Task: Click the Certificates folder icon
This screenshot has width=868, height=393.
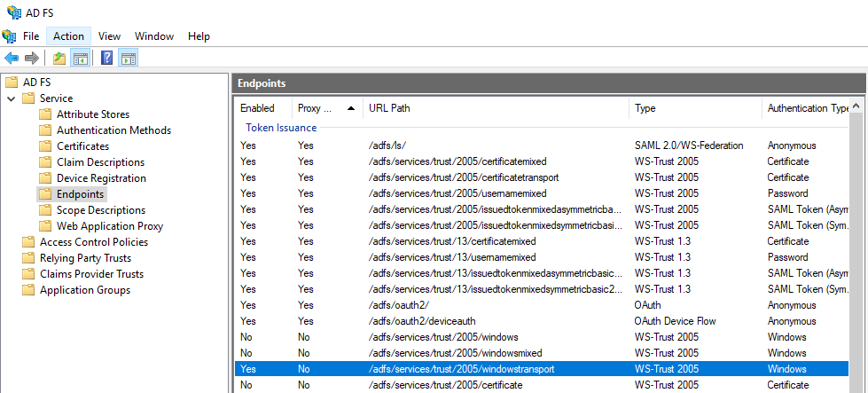Action: 45,146
